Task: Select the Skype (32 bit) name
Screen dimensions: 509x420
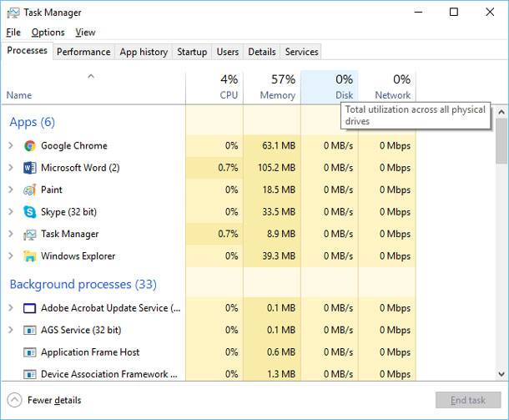Action: click(x=68, y=212)
